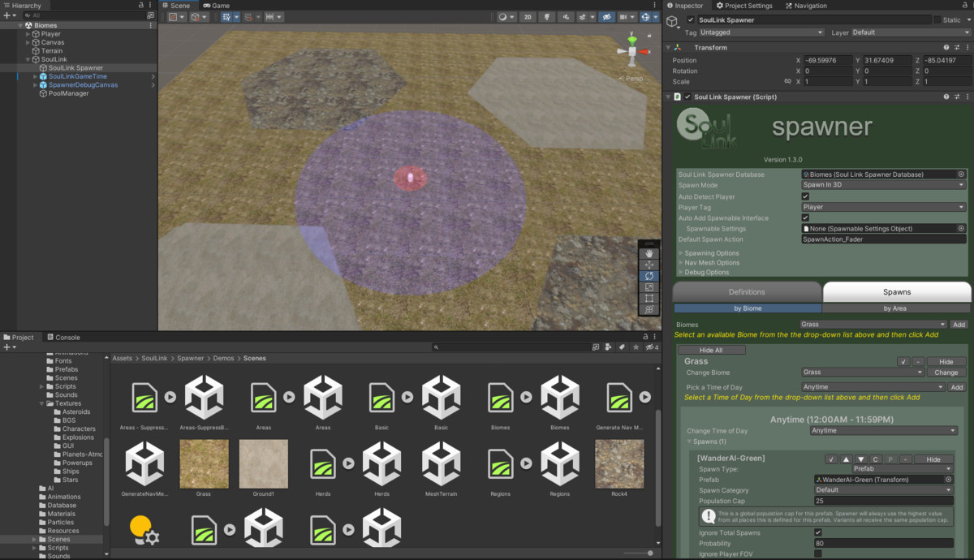This screenshot has height=560, width=974.
Task: Click the scene orientation gizmo
Action: click(x=631, y=52)
